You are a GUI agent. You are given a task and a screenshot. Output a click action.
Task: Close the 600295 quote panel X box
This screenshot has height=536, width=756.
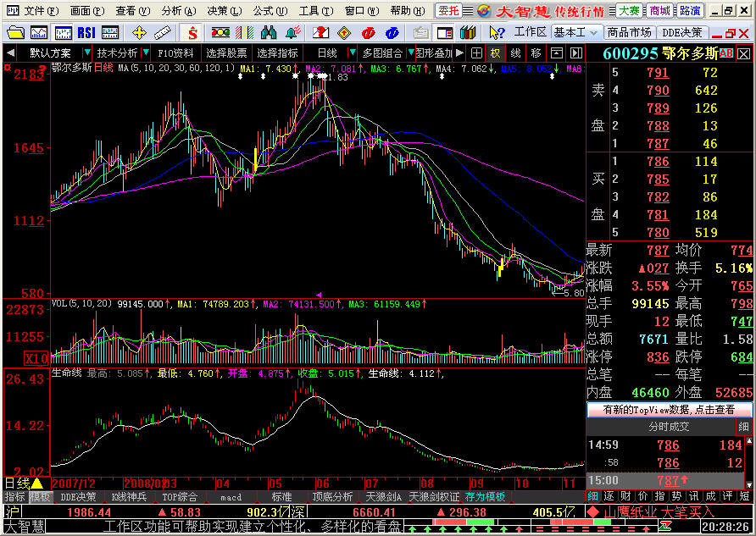click(744, 53)
